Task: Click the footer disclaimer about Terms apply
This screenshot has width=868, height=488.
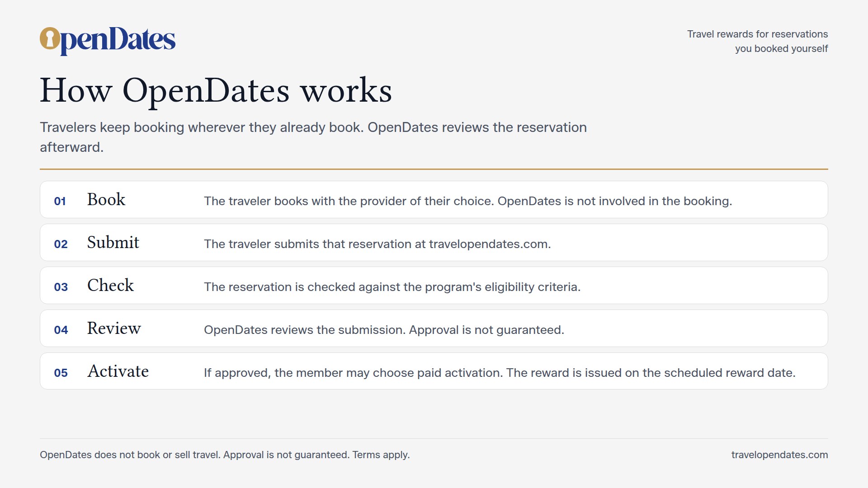Action: [x=225, y=455]
